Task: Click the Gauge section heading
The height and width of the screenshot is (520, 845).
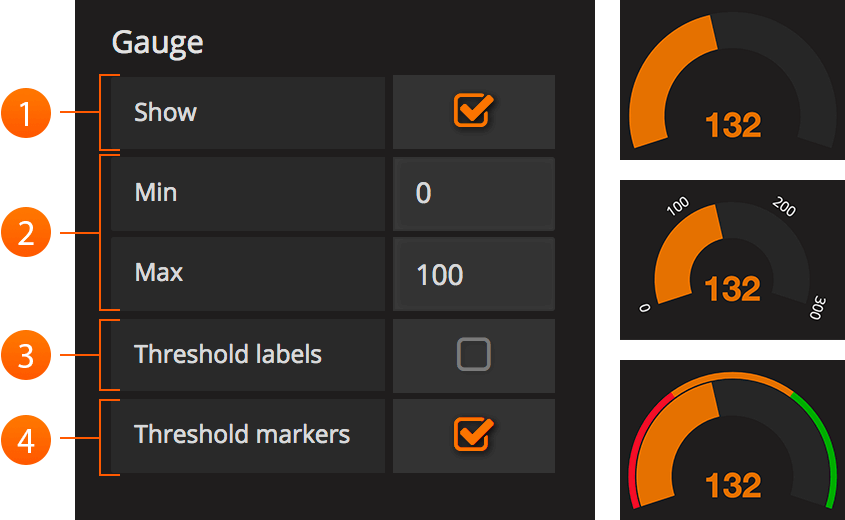Action: [157, 42]
